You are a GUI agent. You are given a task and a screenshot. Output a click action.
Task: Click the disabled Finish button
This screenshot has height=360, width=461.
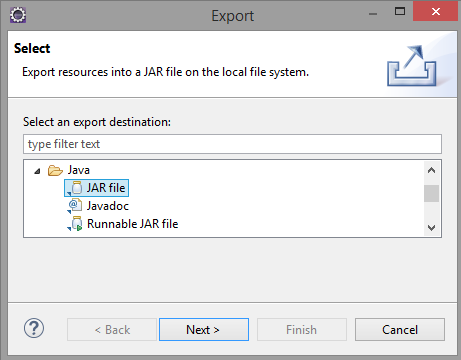coord(302,330)
